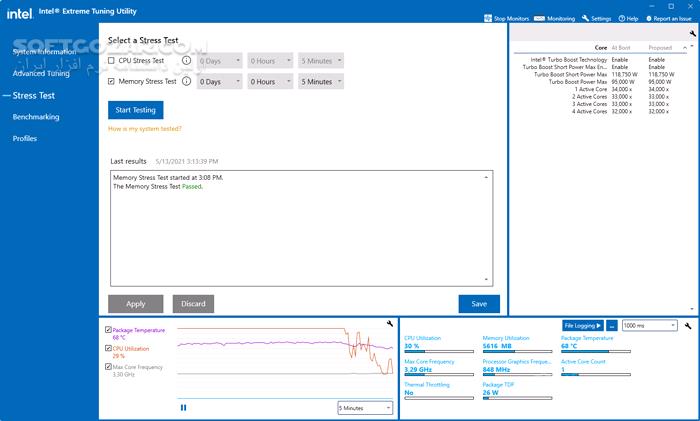Select Intel Turbo Boost Technology row
Viewport: 700px width, 421px height.
[x=600, y=59]
